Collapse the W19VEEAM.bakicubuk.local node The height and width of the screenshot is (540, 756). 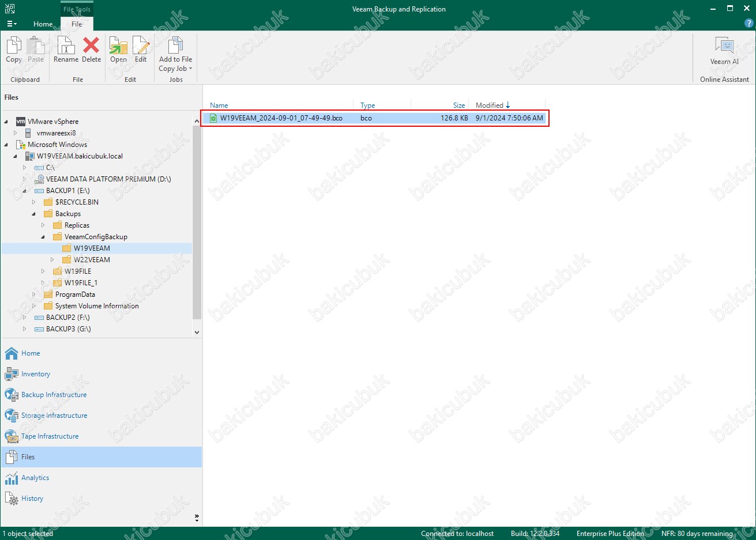[x=16, y=156]
